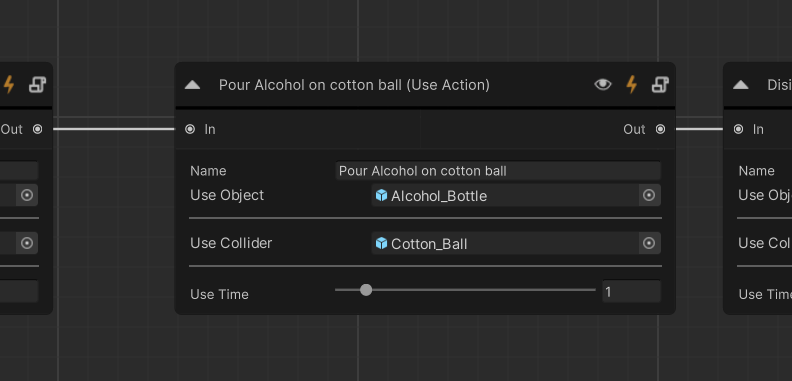Select the Alcohol_Bottle object field

[x=506, y=196]
